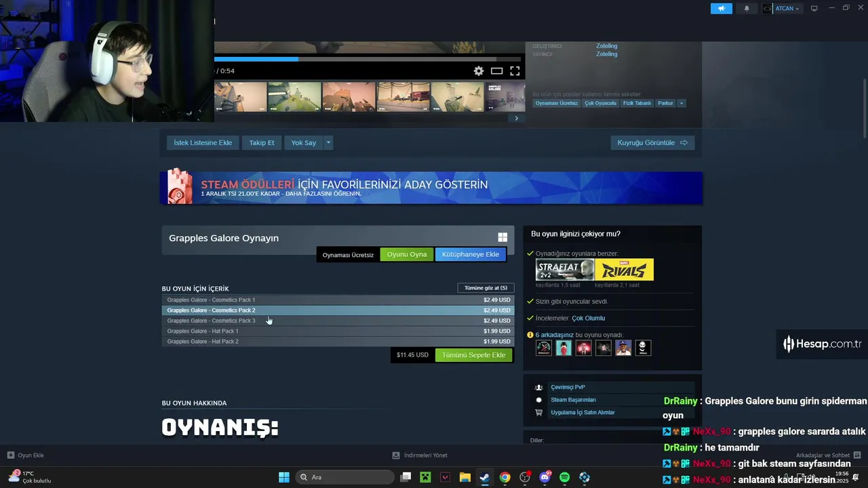This screenshot has width=868, height=488.
Task: Click İstek Listesine Ekle button
Action: (x=203, y=142)
